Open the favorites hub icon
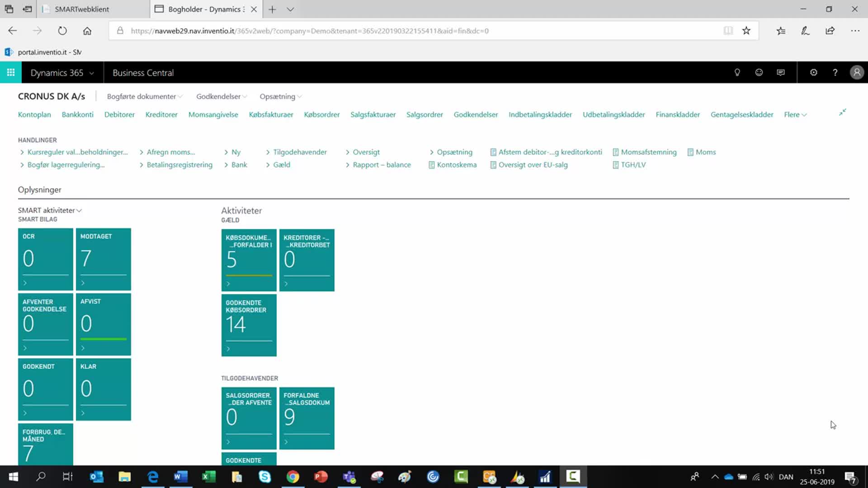Screen dimensions: 868x488 point(781,31)
